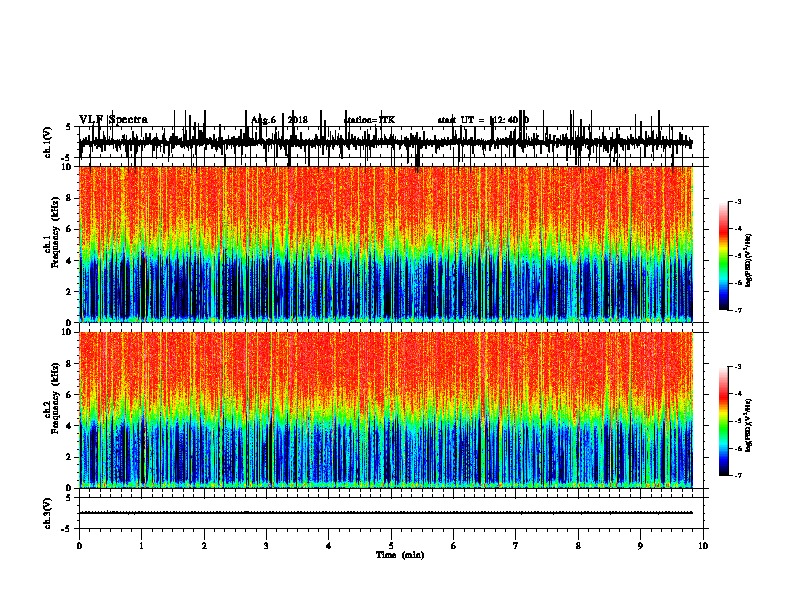792x612 pixels.
Task: Click the 'station=ITK' header label
Action: pos(369,120)
